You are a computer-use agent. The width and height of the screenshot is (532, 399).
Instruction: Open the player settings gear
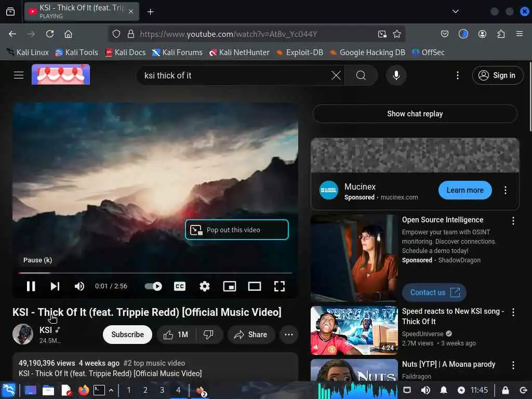tap(205, 286)
